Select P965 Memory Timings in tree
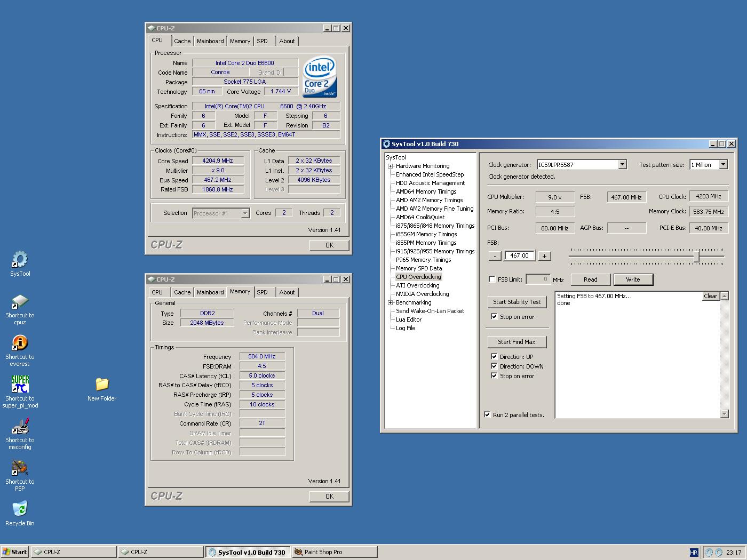The height and width of the screenshot is (560, 747). [x=423, y=260]
